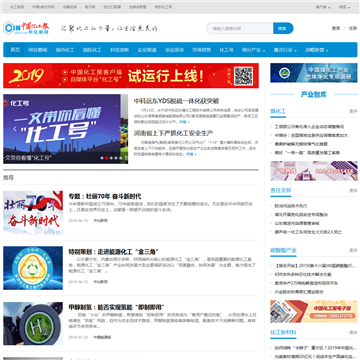
Task: Open the 中国煤化工产业 survey banner
Action: [x=314, y=73]
